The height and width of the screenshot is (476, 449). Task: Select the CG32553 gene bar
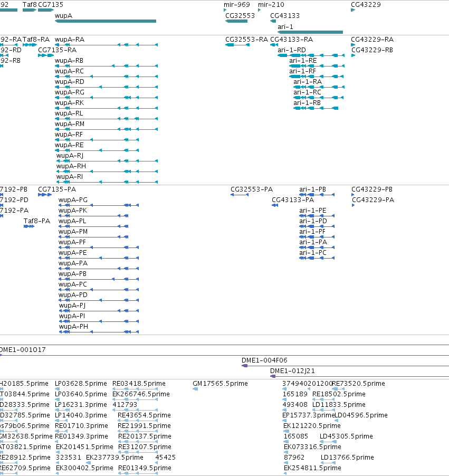pyautogui.click(x=236, y=21)
